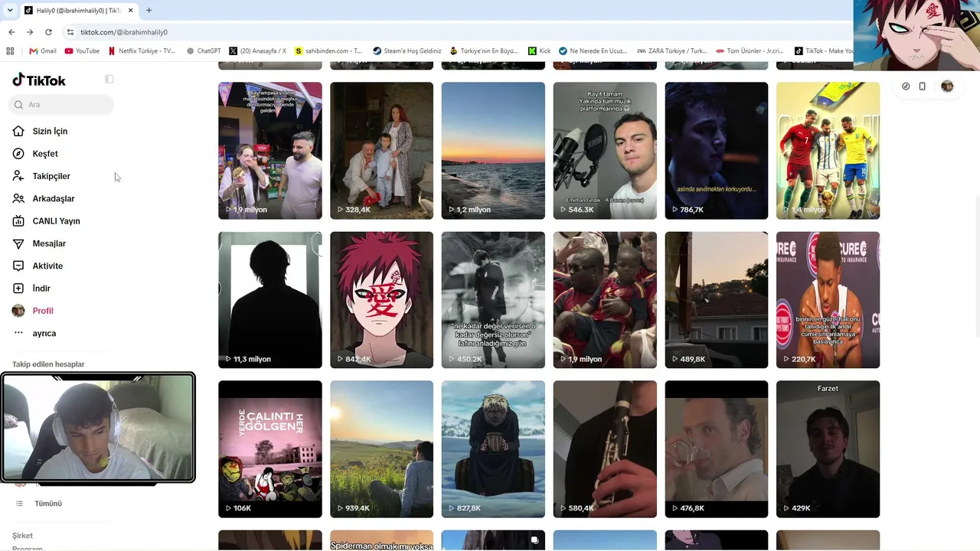Play the rooftop dusk video with 489,8K views
The image size is (980, 551).
click(x=717, y=300)
